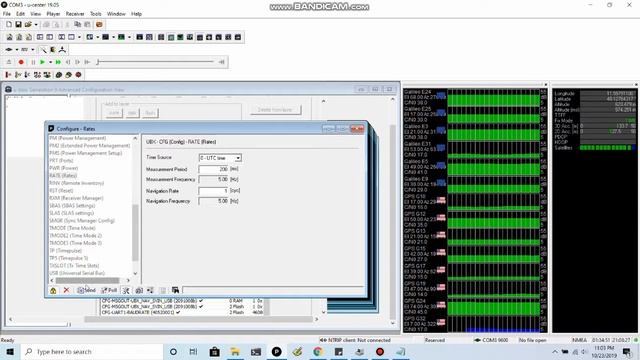
Task: Select PM (Power Management) in the message list
Action: 78,138
